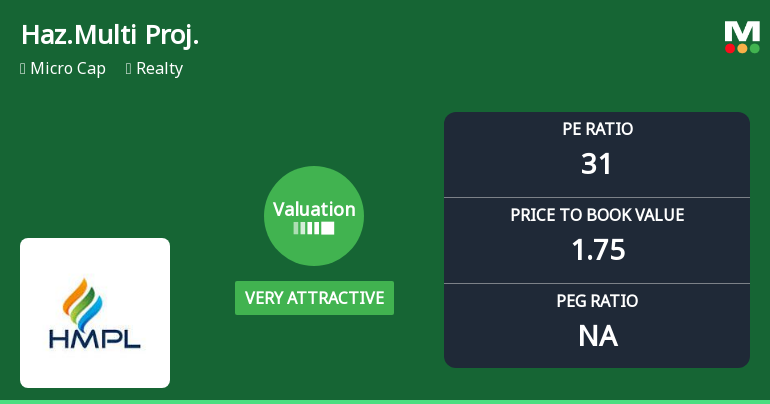The width and height of the screenshot is (770, 404).
Task: Click the red dot under the M logo
Action: (731, 48)
